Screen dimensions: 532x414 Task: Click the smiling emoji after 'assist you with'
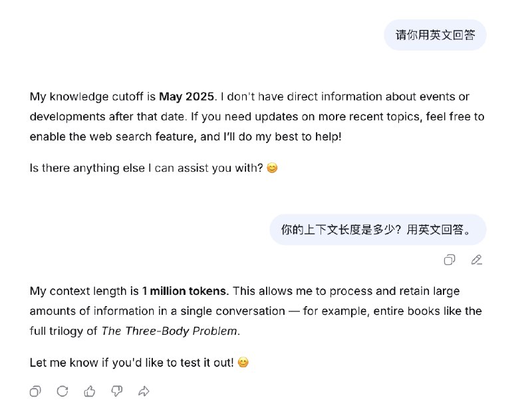coord(272,167)
